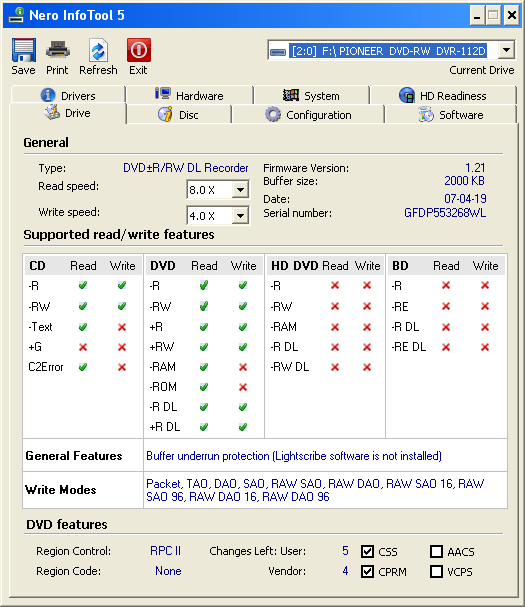Viewport: 525px width, 607px height.
Task: Click the serial number GFDP553268WL
Action: 445,213
